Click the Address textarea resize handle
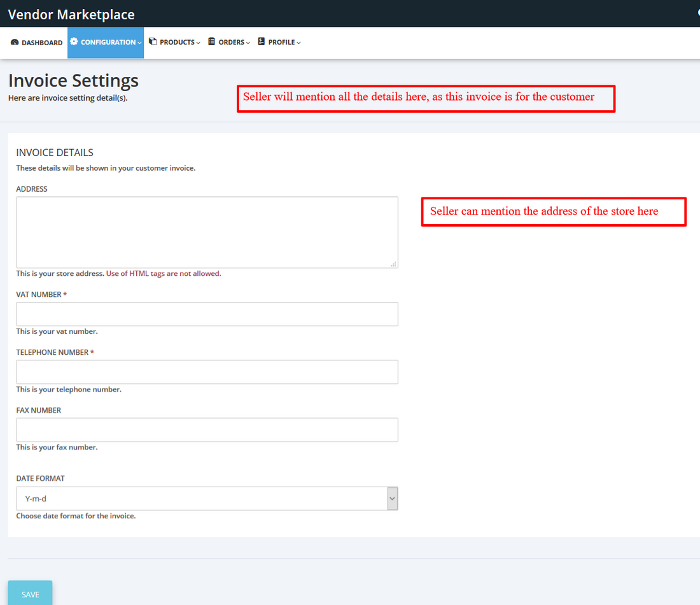 (x=393, y=264)
